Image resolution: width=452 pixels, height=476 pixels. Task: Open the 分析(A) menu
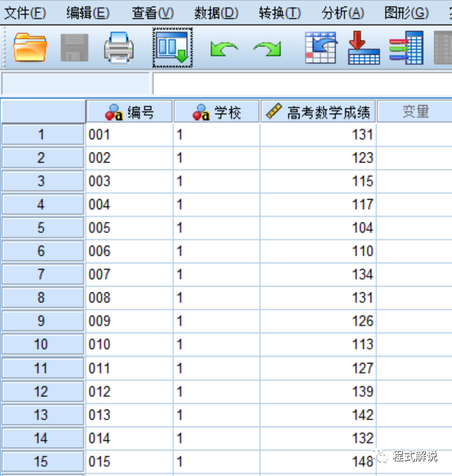tap(343, 13)
